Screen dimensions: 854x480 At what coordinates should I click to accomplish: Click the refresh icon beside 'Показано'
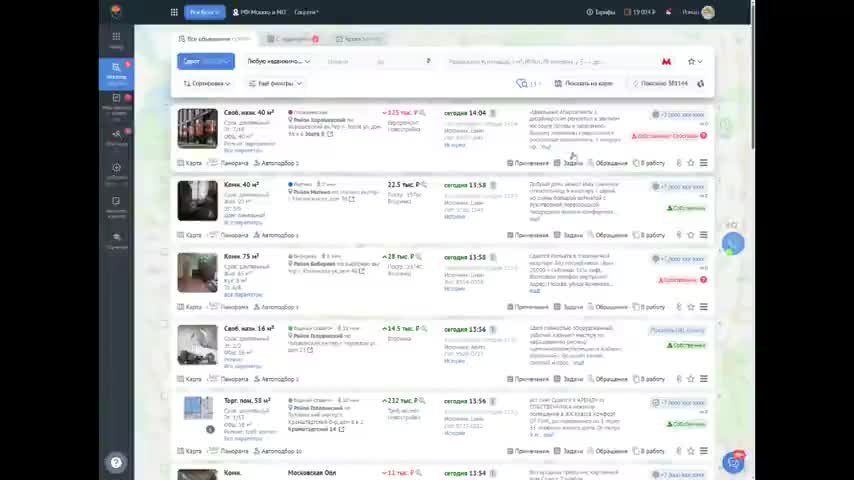coord(700,83)
